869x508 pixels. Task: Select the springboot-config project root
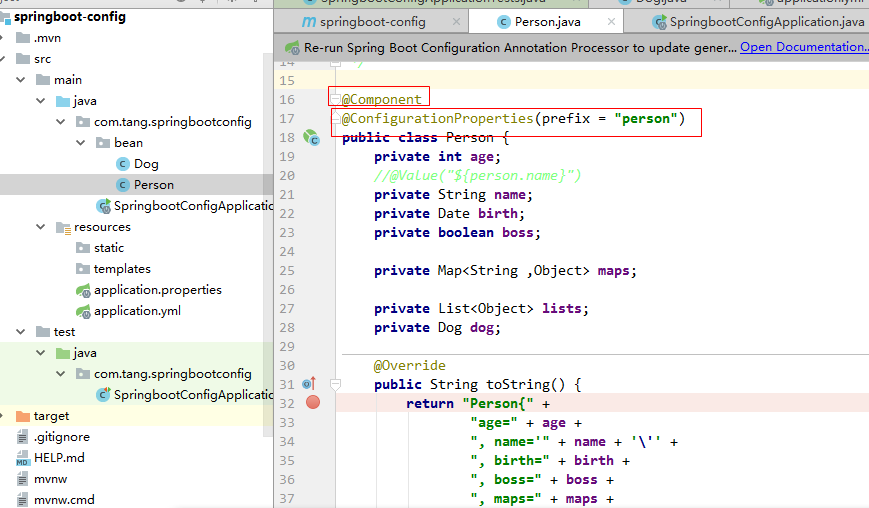point(70,17)
